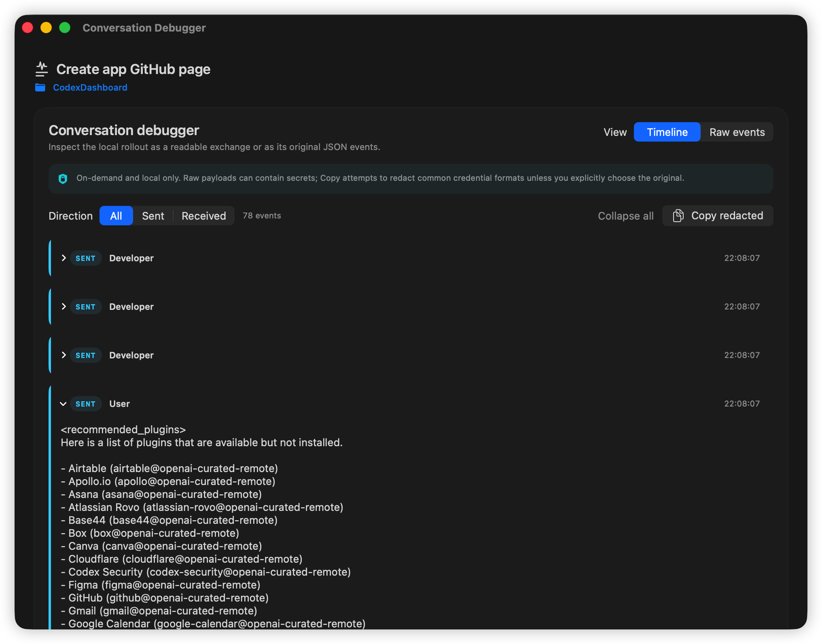Click the 22:08:07 timestamp on the User event

[x=741, y=403]
